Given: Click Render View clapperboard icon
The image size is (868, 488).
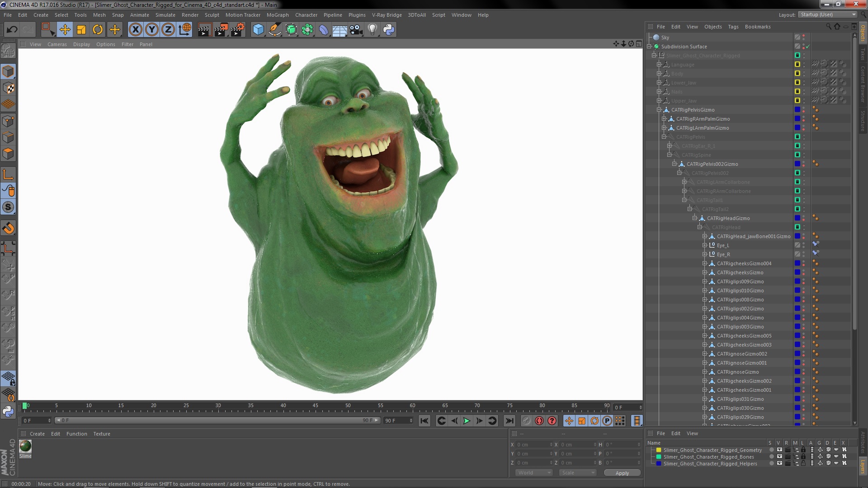Looking at the screenshot, I should [204, 30].
